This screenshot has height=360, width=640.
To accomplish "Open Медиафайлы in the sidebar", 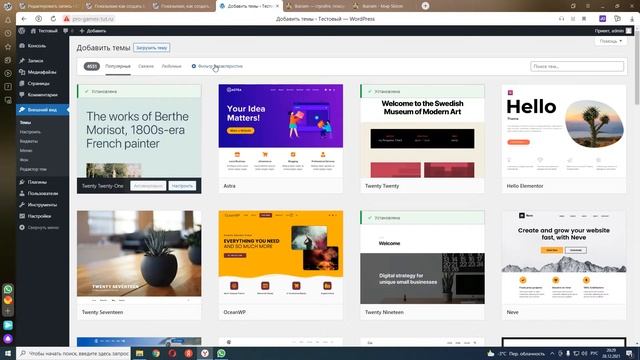I will tap(42, 72).
